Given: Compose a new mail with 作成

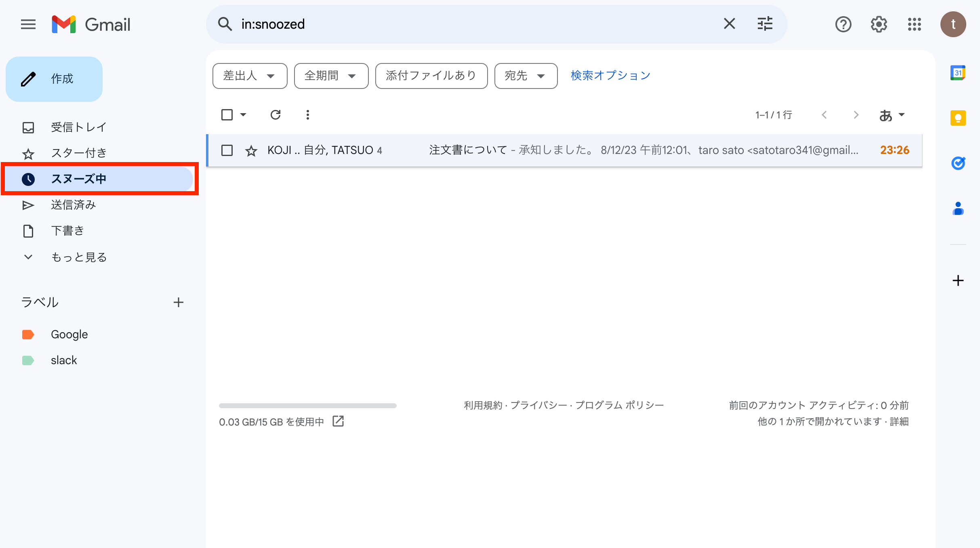Looking at the screenshot, I should pos(54,79).
